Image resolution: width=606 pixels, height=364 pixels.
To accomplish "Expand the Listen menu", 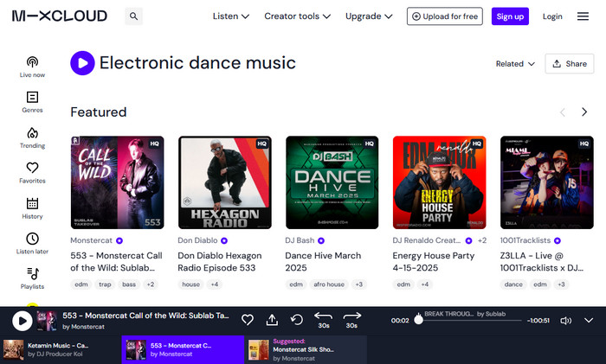I will [x=231, y=16].
